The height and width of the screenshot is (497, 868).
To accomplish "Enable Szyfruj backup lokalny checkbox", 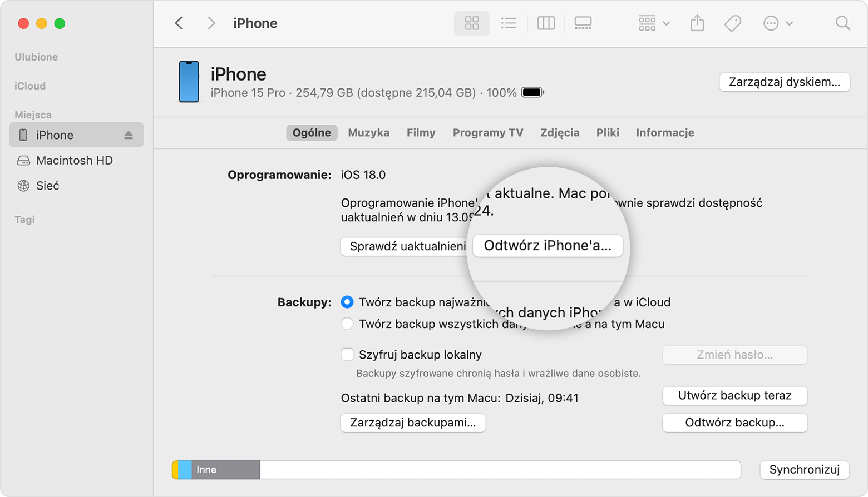I will 347,354.
